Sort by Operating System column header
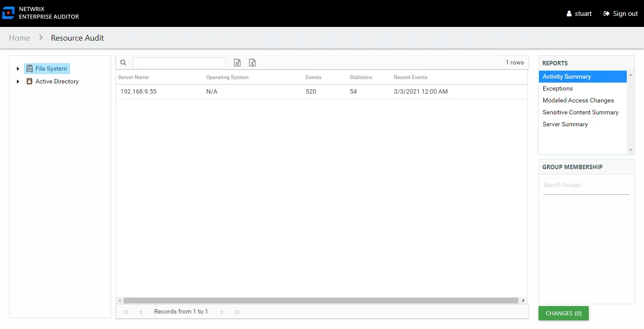 point(227,77)
